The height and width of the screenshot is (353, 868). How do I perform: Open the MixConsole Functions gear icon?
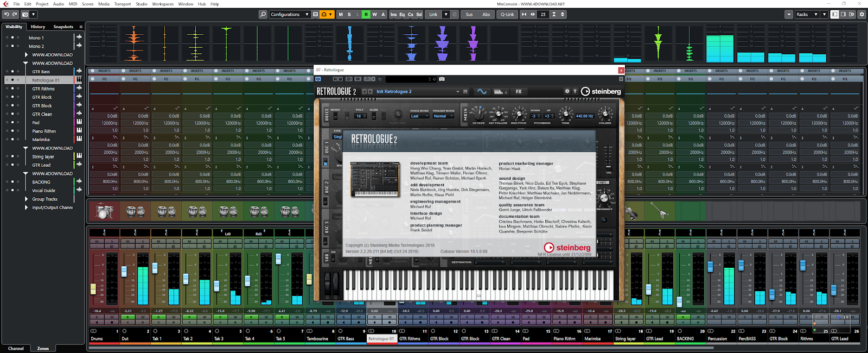coord(861,15)
